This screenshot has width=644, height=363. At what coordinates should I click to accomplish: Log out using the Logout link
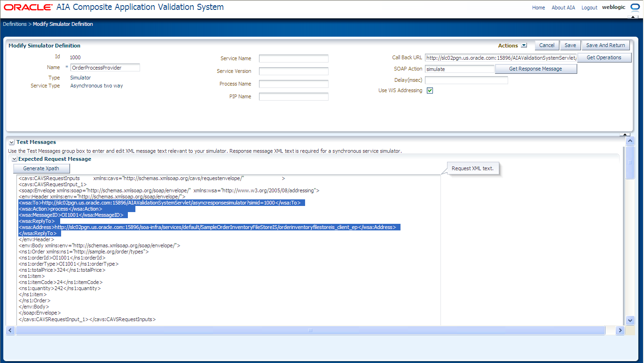pos(589,8)
